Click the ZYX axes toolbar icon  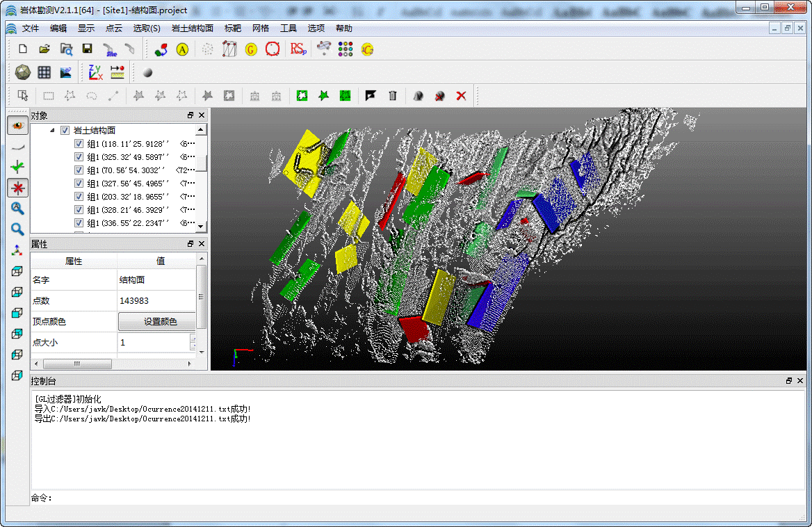point(95,72)
